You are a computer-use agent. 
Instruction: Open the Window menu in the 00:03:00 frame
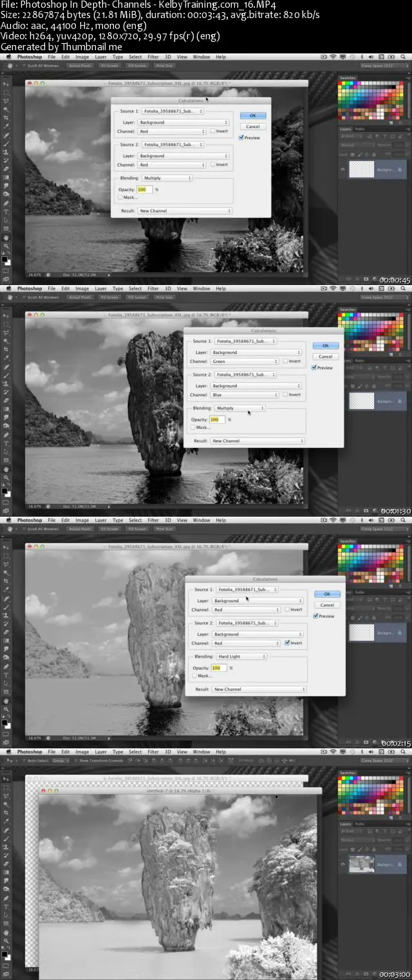(x=201, y=752)
